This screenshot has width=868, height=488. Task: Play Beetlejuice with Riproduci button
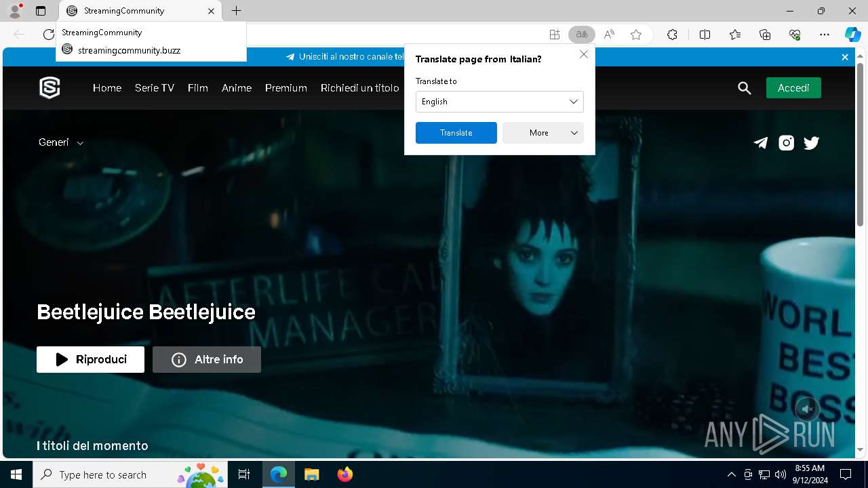[91, 359]
